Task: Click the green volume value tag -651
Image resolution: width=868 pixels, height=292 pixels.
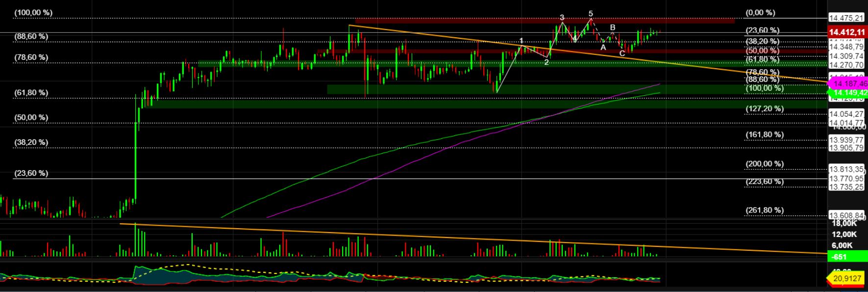Action: (847, 257)
